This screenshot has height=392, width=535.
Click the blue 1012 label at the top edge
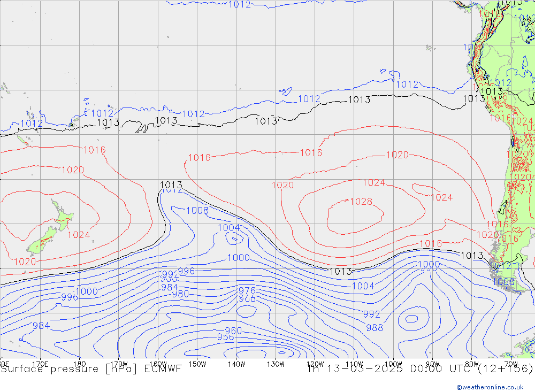click(240, 4)
